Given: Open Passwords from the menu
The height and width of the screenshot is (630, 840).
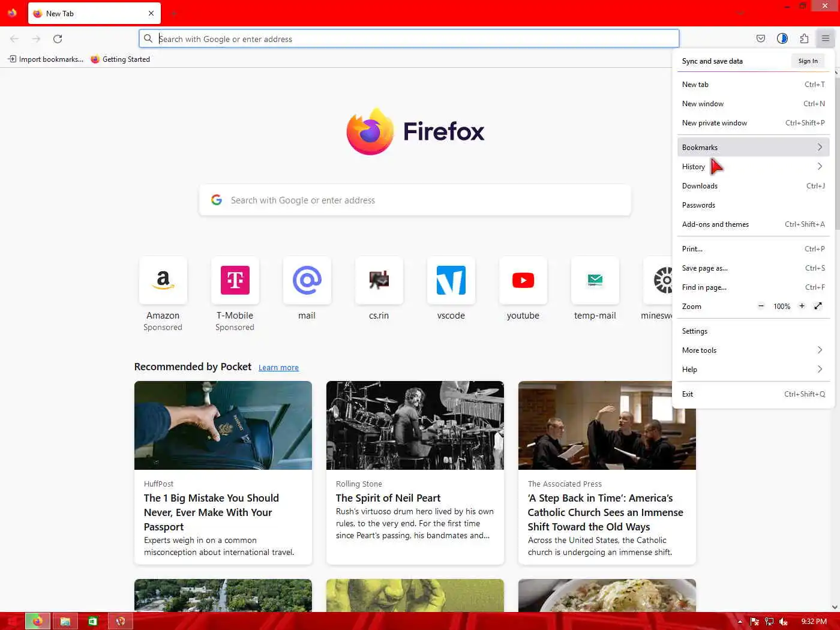Looking at the screenshot, I should point(754,205).
